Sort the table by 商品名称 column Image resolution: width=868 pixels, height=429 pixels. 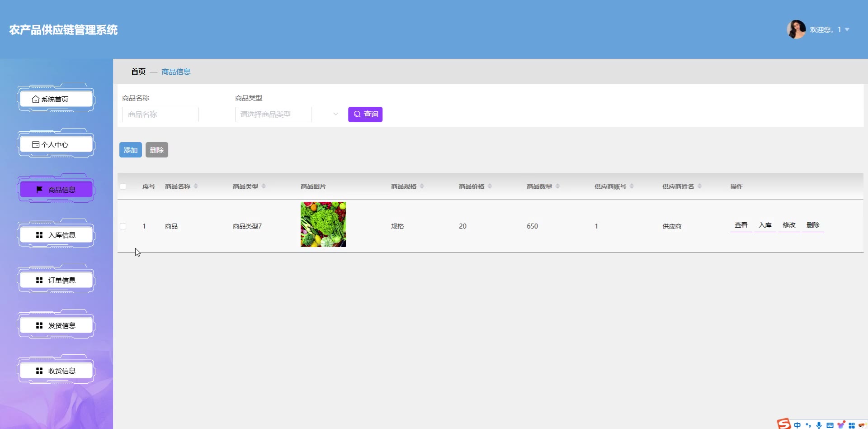196,186
